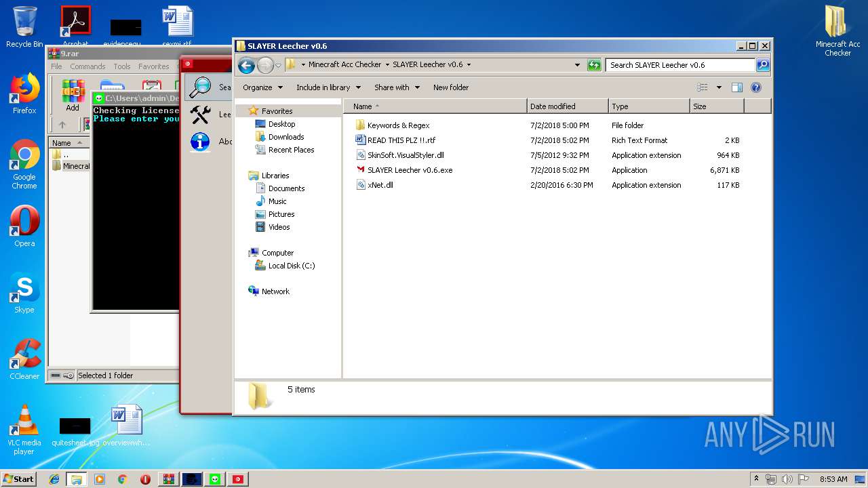The height and width of the screenshot is (488, 868).
Task: Click the New folder button
Action: (x=451, y=87)
